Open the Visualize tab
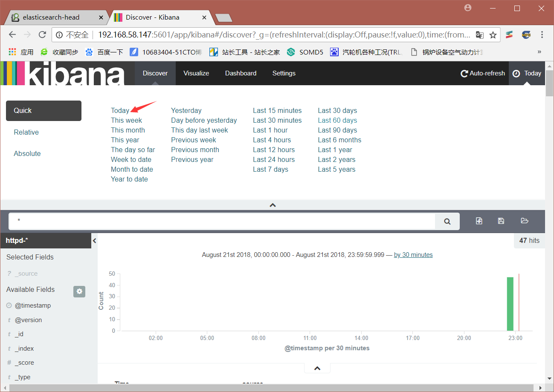Image resolution: width=554 pixels, height=392 pixels. 196,73
